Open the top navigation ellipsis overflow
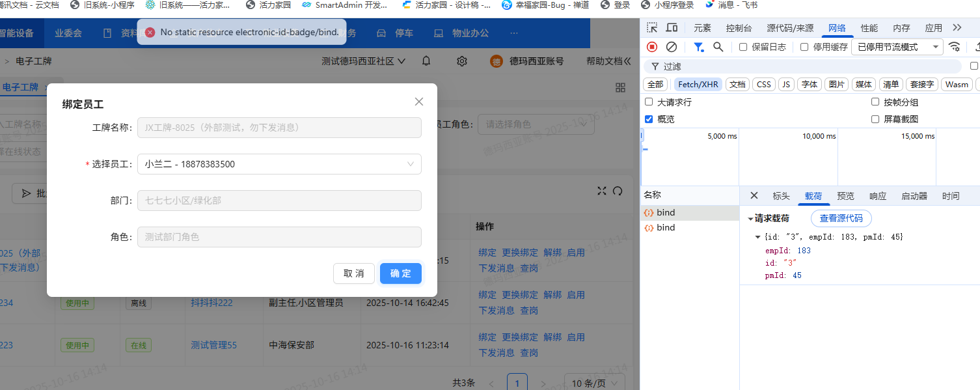This screenshot has width=980, height=390. 514,33
